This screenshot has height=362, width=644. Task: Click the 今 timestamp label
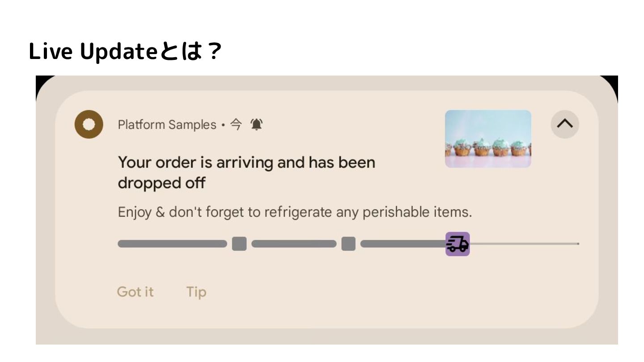tap(236, 124)
